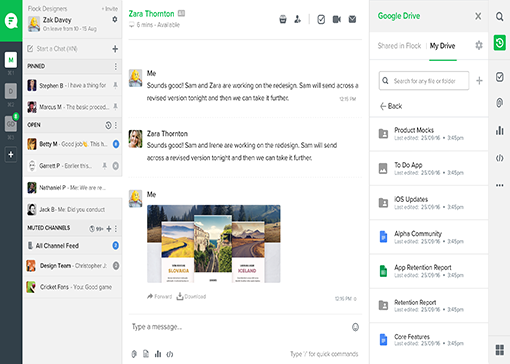510x364 pixels.
Task: Open recent history icon in OPEN section
Action: pyautogui.click(x=108, y=125)
